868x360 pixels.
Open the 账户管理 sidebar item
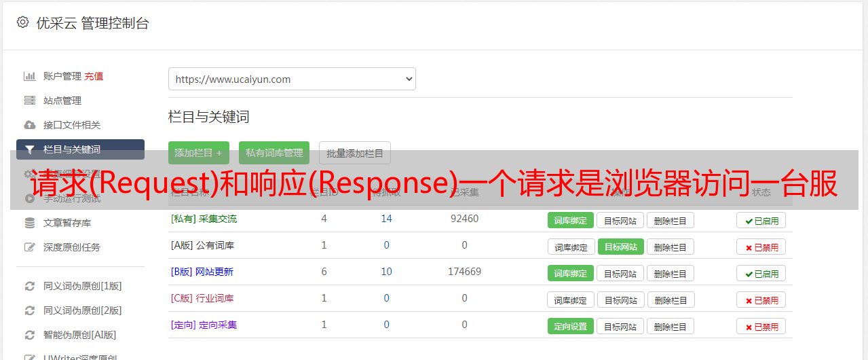tap(62, 76)
